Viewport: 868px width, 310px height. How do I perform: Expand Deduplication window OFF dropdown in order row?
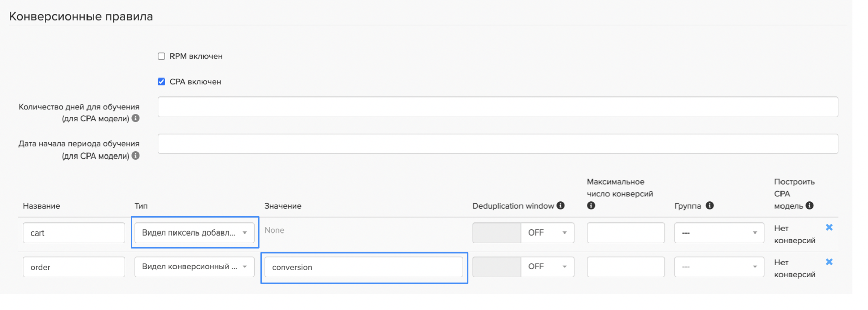click(547, 267)
